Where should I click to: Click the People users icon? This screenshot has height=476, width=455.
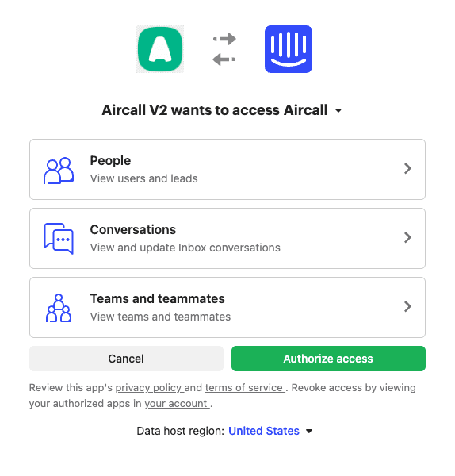pos(59,171)
